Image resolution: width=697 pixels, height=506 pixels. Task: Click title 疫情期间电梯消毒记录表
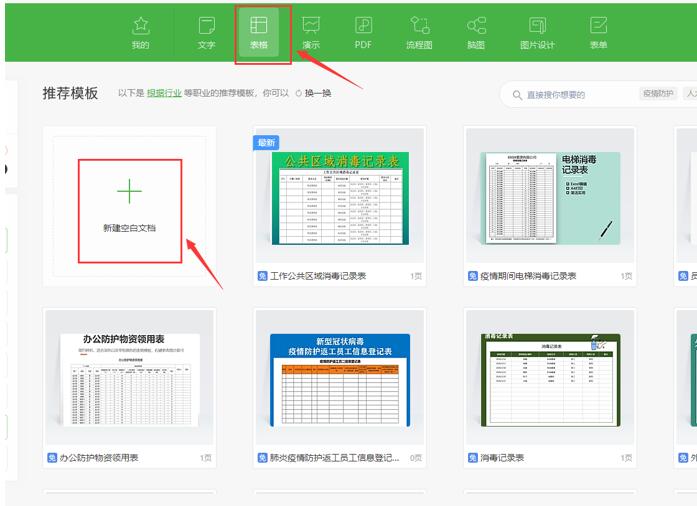click(528, 276)
